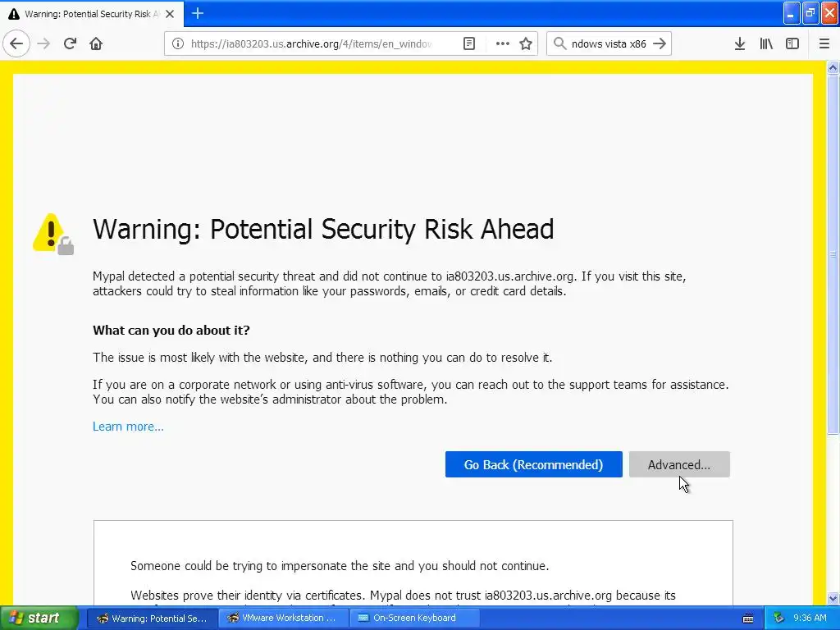
Task: Toggle reader view icon
Action: tap(468, 43)
